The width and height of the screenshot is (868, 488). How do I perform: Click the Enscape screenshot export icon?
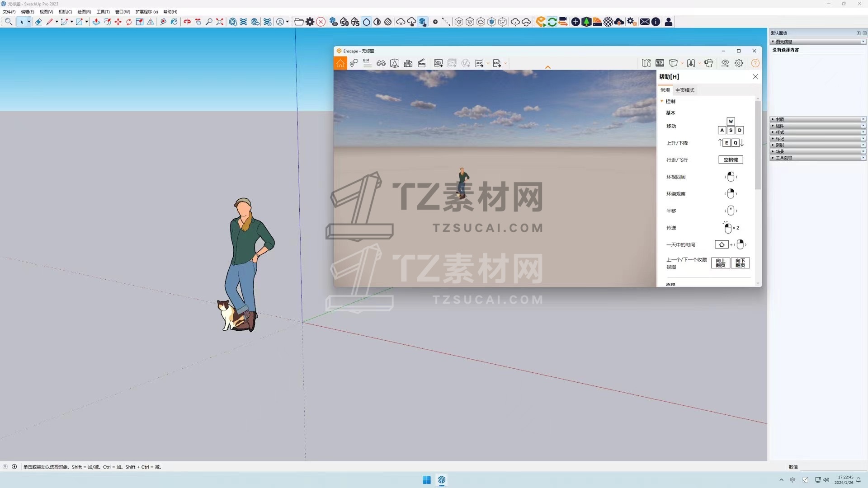[438, 63]
